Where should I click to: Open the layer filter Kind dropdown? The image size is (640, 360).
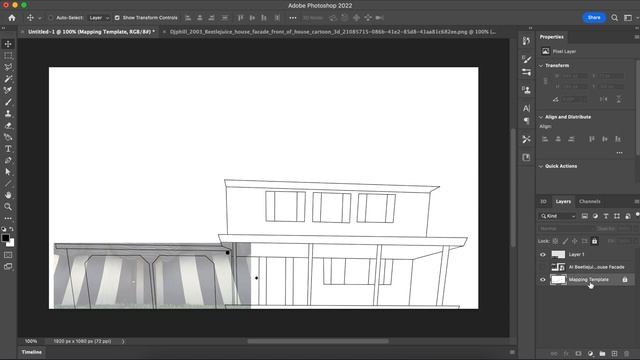[558, 216]
